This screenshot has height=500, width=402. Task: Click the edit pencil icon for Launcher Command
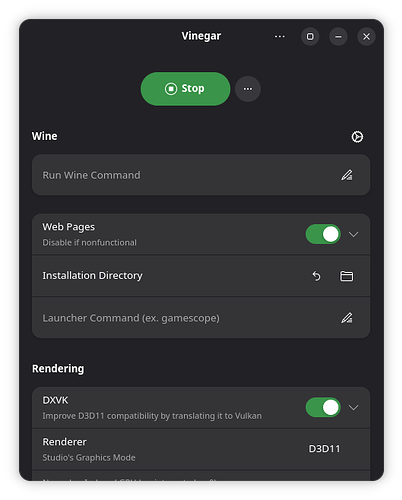347,318
